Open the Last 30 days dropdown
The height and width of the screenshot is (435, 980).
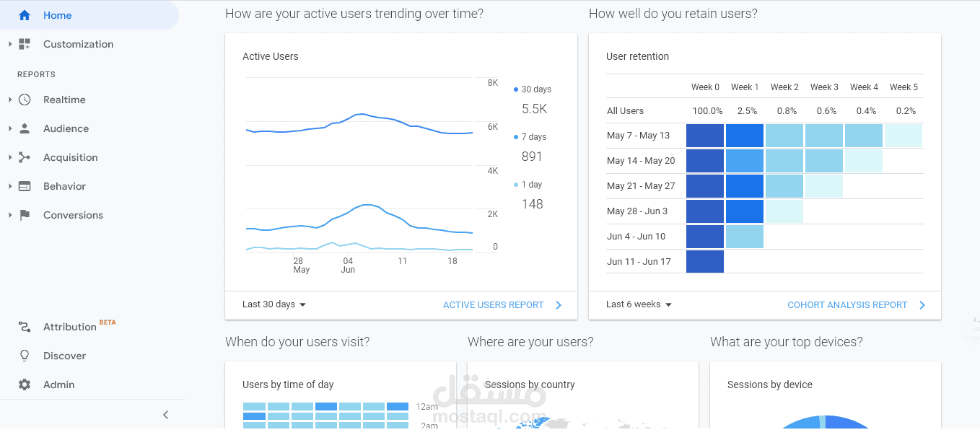[274, 304]
